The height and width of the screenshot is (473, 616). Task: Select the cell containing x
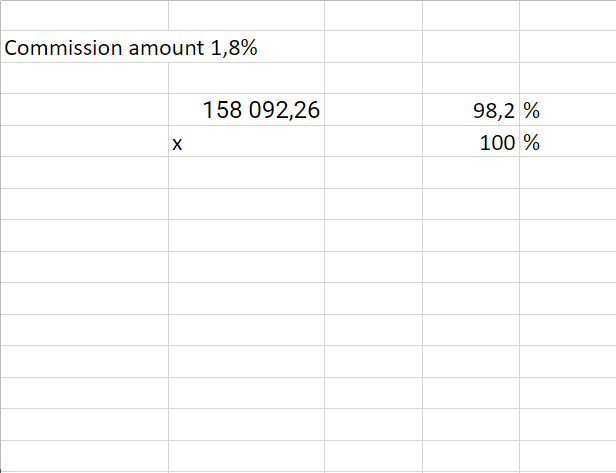(246, 141)
